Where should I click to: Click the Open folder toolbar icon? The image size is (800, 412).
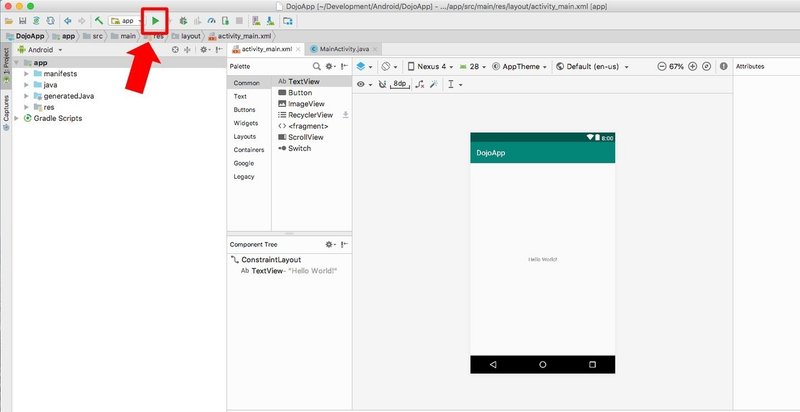[9, 21]
